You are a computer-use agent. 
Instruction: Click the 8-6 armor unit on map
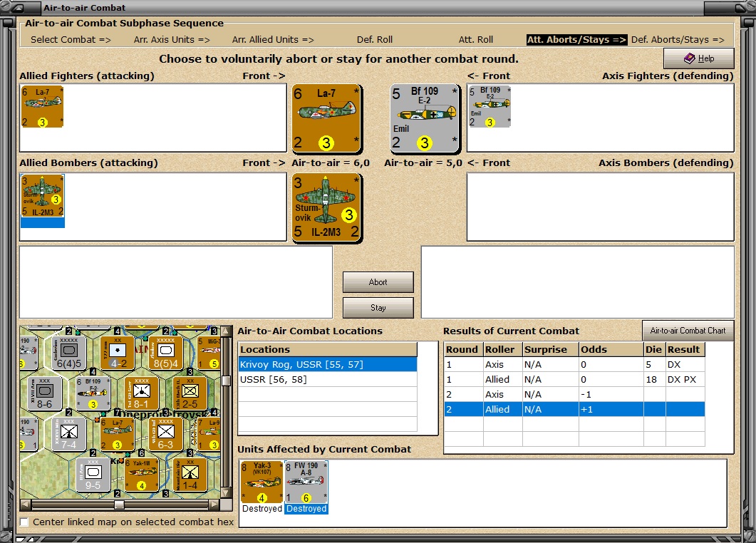coord(44,393)
